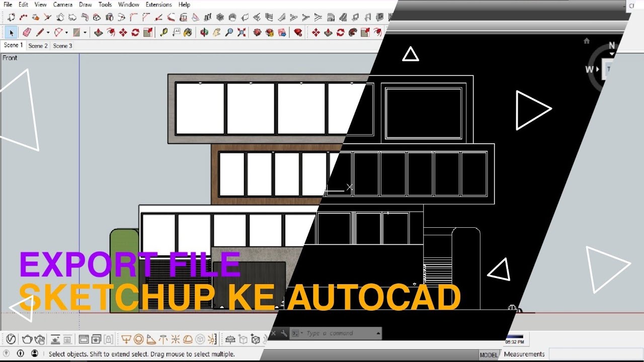Close the AutoCAD command line
The height and width of the screenshot is (362, 644).
coord(274,333)
